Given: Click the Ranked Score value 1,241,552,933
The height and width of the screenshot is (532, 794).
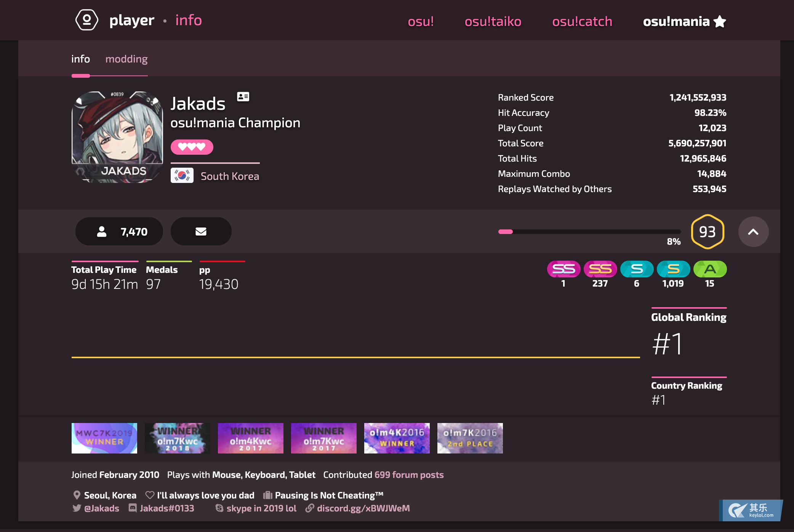Looking at the screenshot, I should [x=698, y=98].
